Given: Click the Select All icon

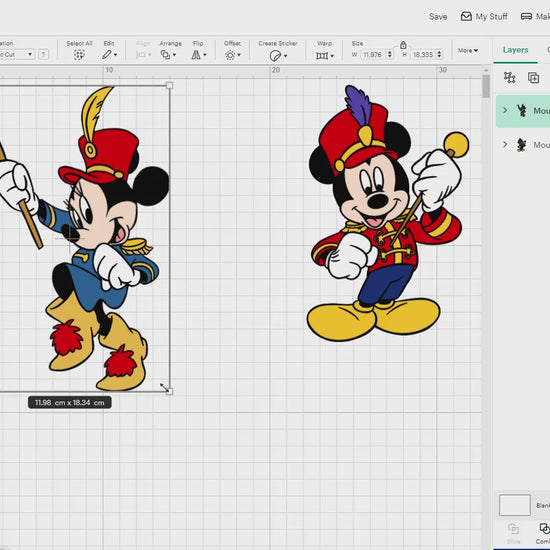Looking at the screenshot, I should [79, 55].
